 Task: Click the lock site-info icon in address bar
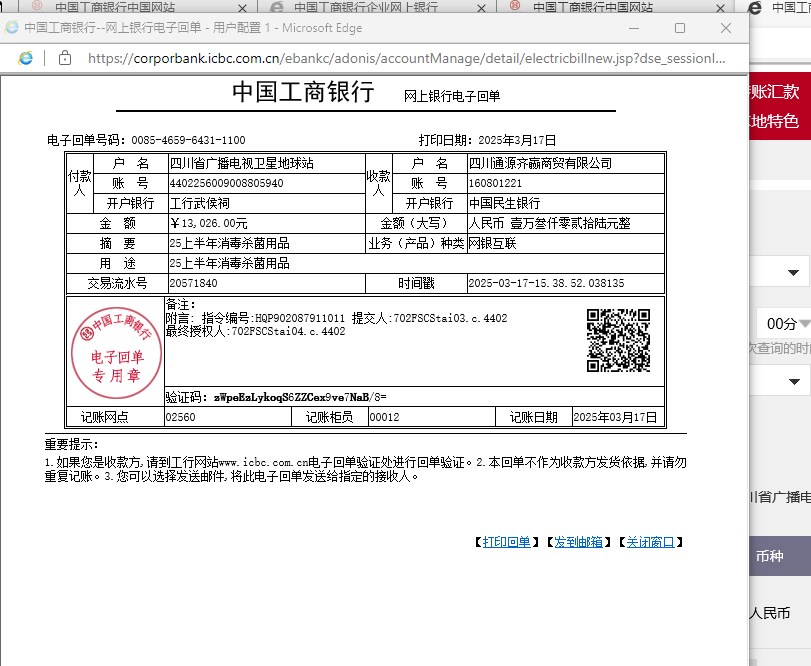[65, 58]
